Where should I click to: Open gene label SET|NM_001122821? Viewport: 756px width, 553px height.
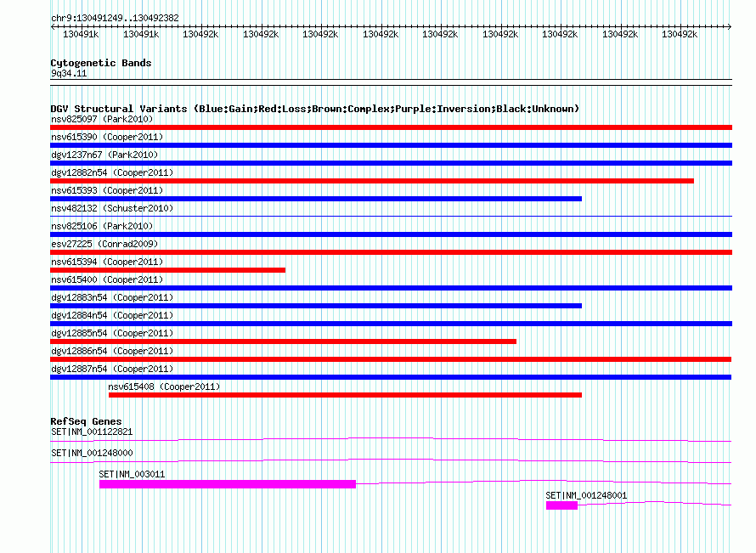(x=92, y=432)
